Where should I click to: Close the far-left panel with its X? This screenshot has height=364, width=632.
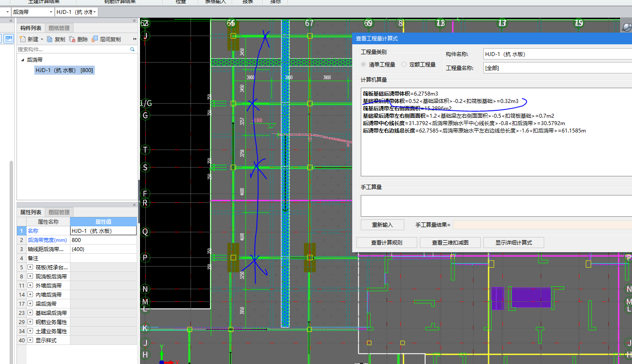coord(11,21)
